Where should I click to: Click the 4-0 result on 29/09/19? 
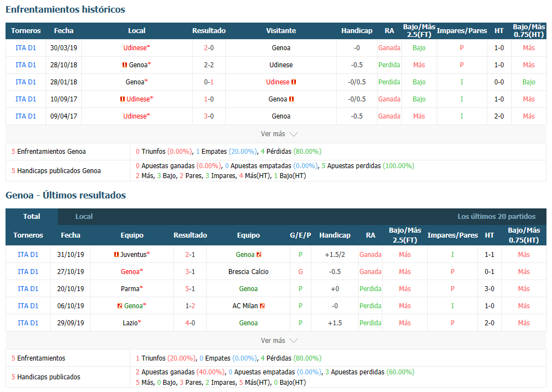point(190,323)
